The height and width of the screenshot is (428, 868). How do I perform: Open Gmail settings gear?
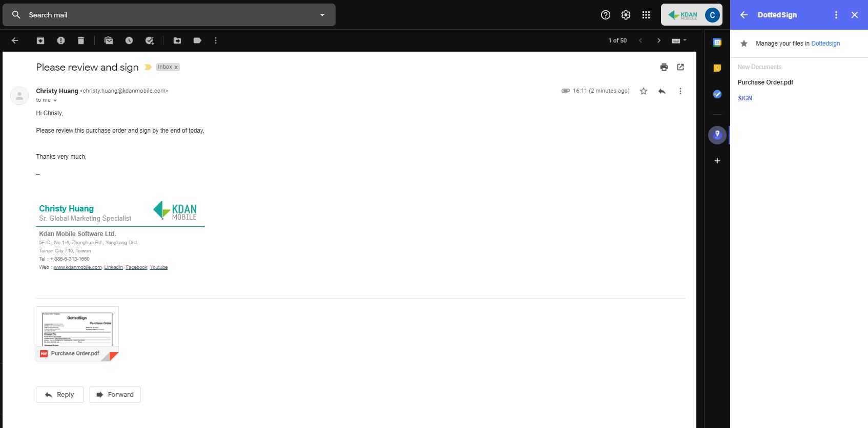[x=626, y=15]
